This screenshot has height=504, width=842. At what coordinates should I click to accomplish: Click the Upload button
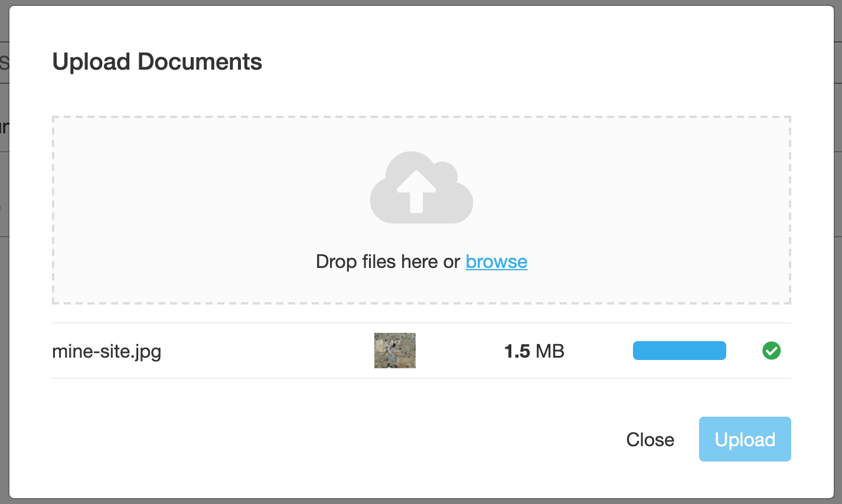[745, 439]
